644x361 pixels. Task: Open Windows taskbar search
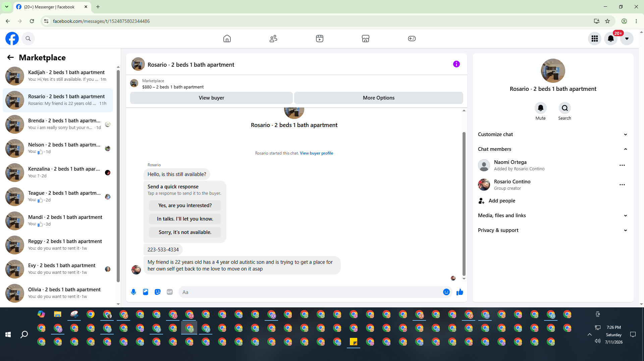(24, 335)
